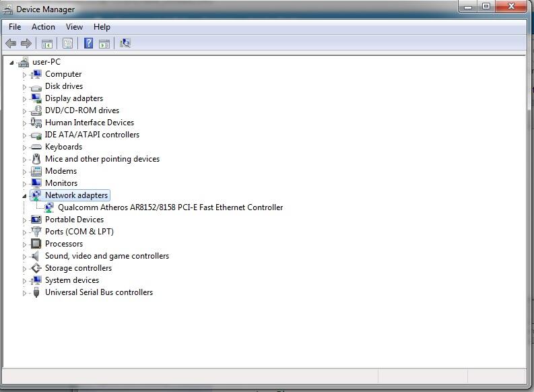Click the Network adapters icon
The width and height of the screenshot is (534, 392).
click(36, 195)
